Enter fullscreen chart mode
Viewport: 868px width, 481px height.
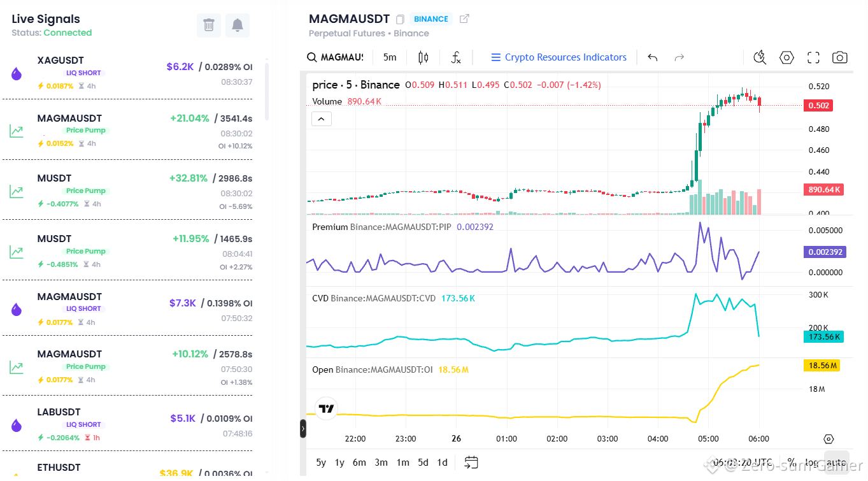click(x=813, y=57)
